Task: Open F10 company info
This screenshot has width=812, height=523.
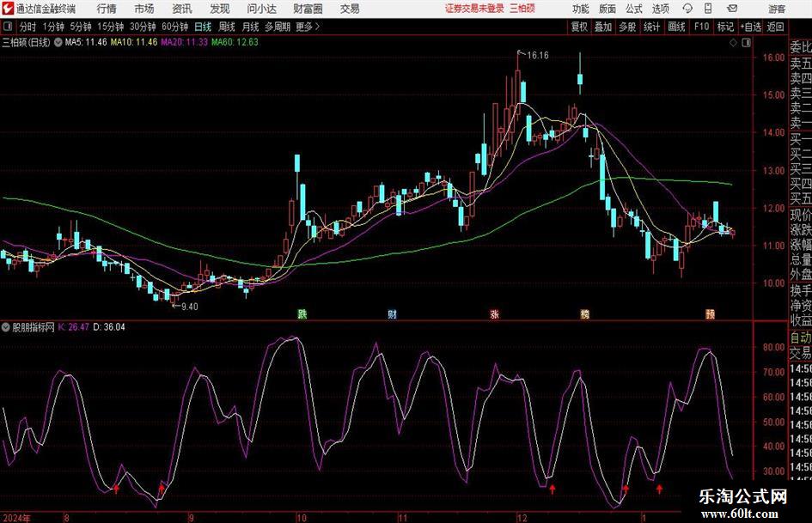Action: (702, 27)
